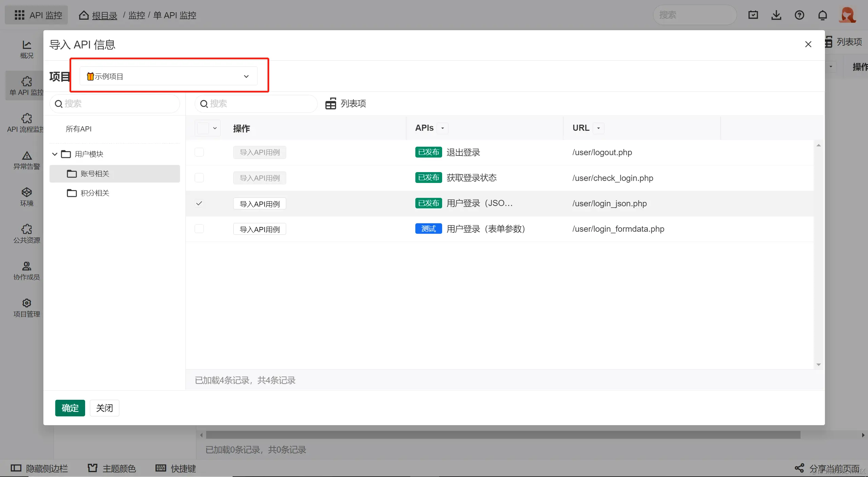This screenshot has height=477, width=868.
Task: Open the calendar check icon in header
Action: 753,15
